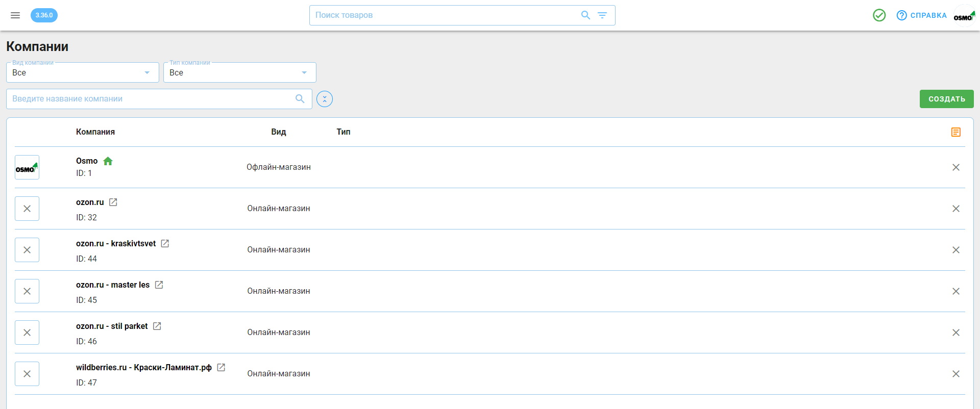Image resolution: width=980 pixels, height=409 pixels.
Task: Open the Osmo profile avatar
Action: [964, 15]
